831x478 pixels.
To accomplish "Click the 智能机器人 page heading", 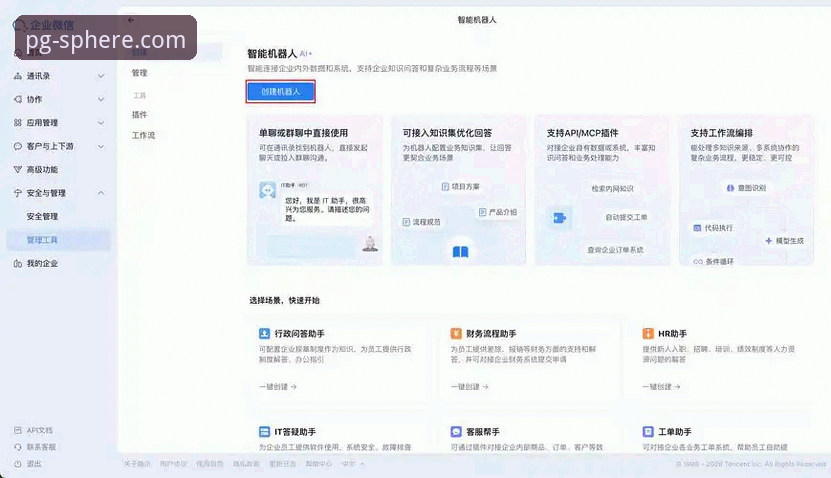I will pos(272,54).
